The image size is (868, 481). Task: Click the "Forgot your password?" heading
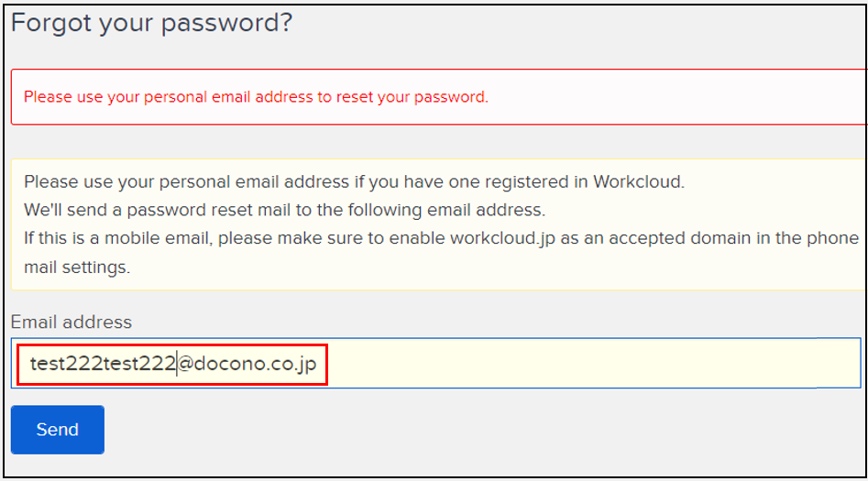151,23
